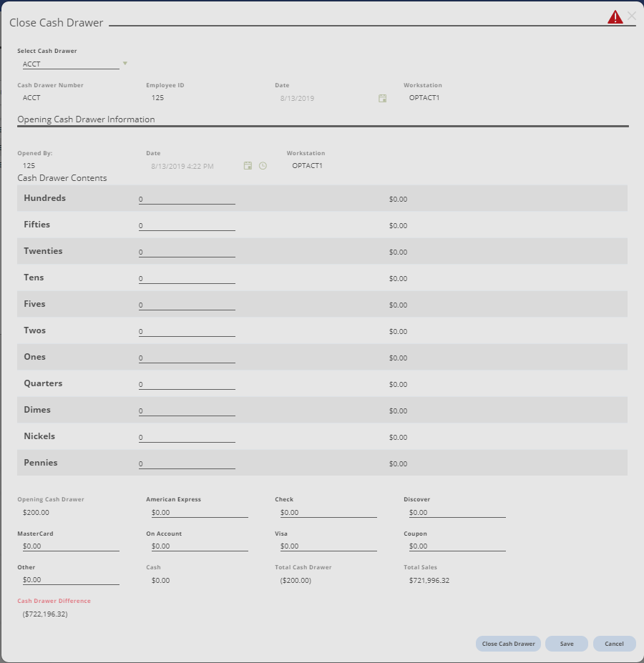The height and width of the screenshot is (663, 644).
Task: Click the Cash Drawer Number value ACCT
Action: tap(31, 98)
